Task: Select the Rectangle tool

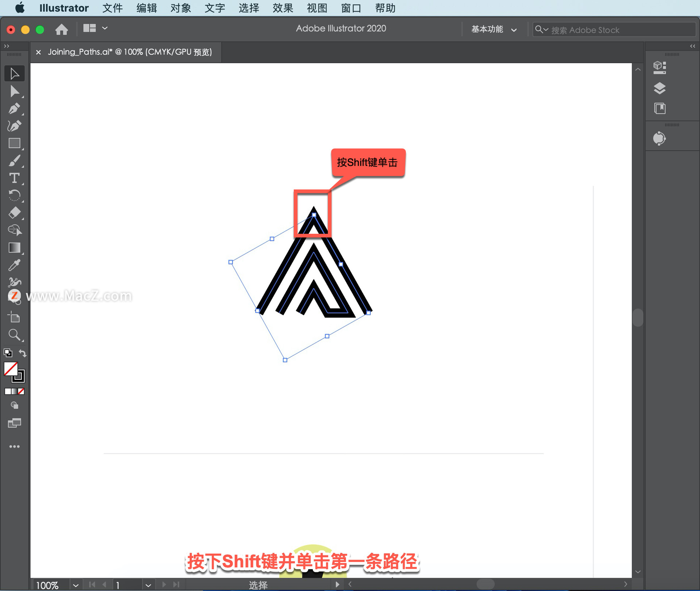Action: pos(15,143)
